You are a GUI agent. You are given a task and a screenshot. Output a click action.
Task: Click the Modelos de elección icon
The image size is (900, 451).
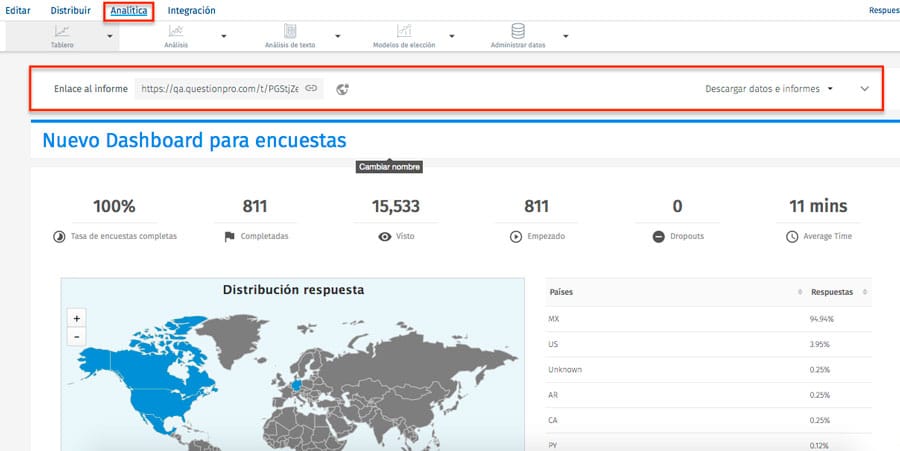[x=404, y=31]
